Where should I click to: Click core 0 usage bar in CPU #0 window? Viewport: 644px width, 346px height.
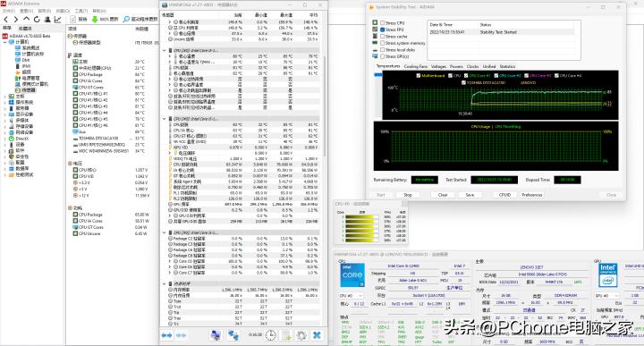[x=362, y=217]
